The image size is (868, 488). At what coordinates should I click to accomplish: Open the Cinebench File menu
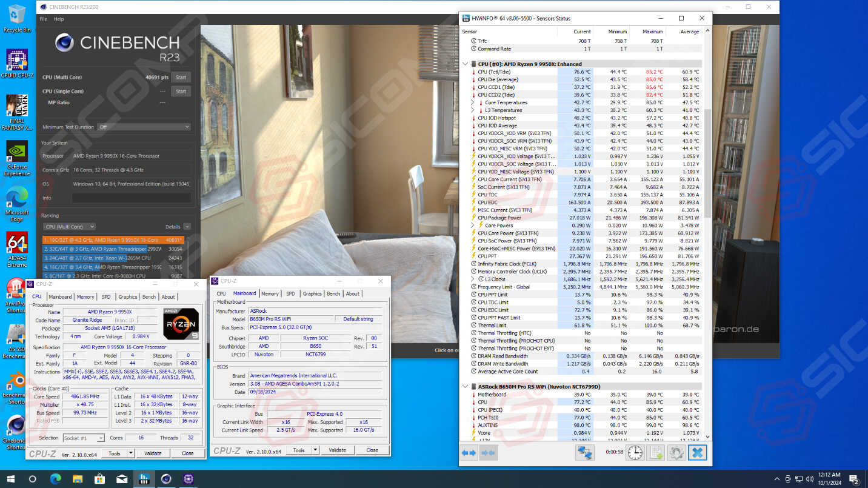click(44, 19)
